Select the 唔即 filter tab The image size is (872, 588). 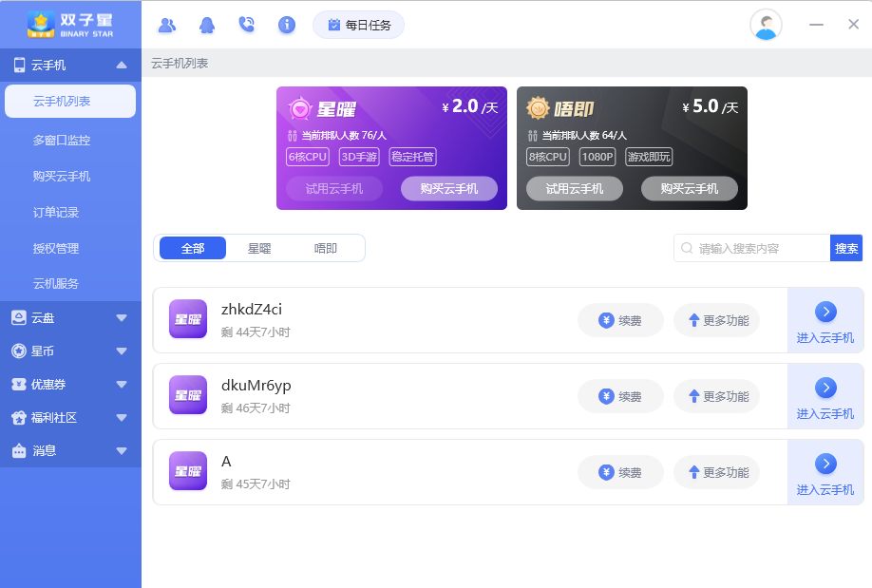[x=325, y=247]
